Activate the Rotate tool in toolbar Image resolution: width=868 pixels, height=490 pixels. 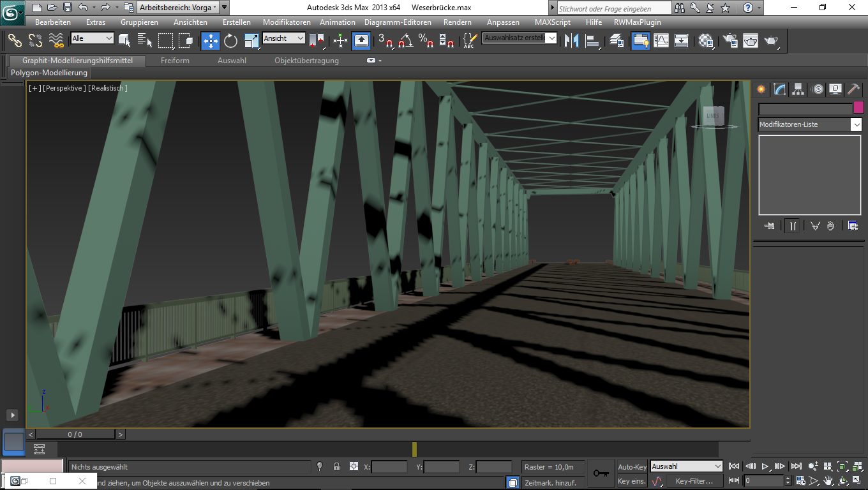click(230, 41)
